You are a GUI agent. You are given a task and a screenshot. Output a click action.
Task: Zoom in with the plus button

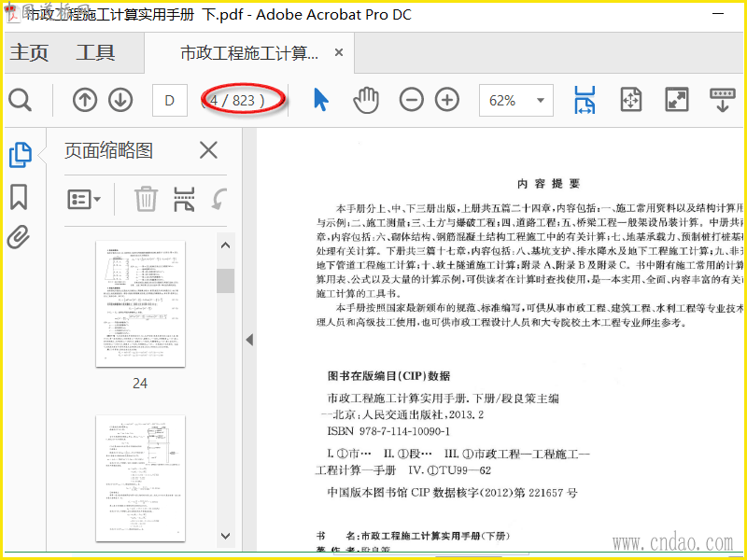pyautogui.click(x=447, y=100)
